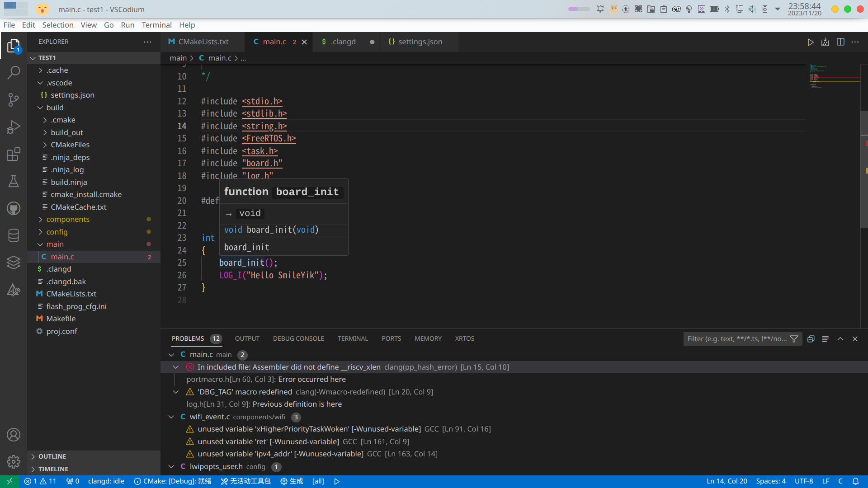Click the 生成 build button in status bar
This screenshot has height=488, width=868.
[x=292, y=482]
